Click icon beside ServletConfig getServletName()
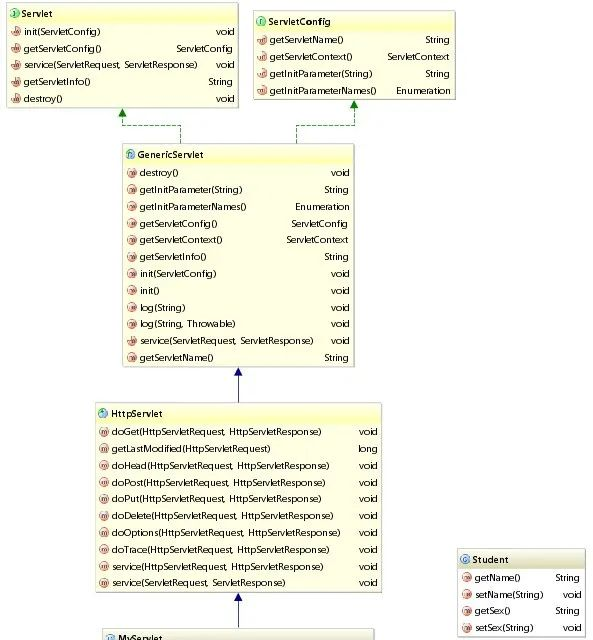 click(x=262, y=40)
